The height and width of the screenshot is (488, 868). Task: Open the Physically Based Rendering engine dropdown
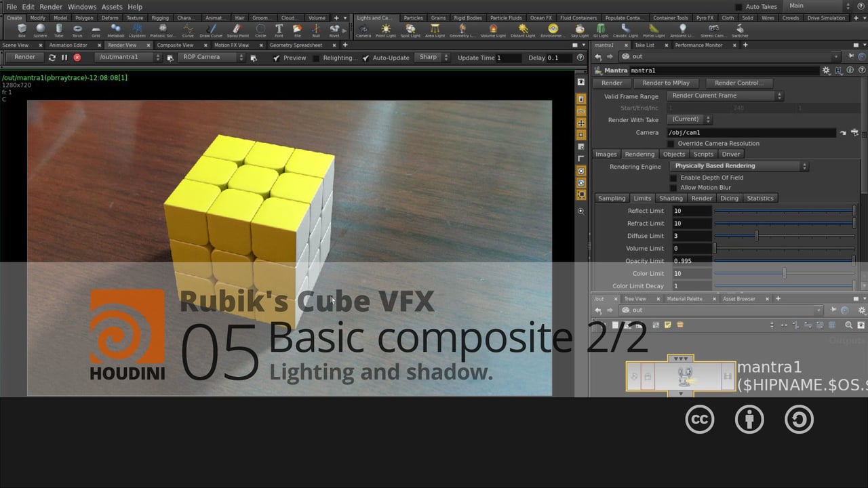pos(738,165)
